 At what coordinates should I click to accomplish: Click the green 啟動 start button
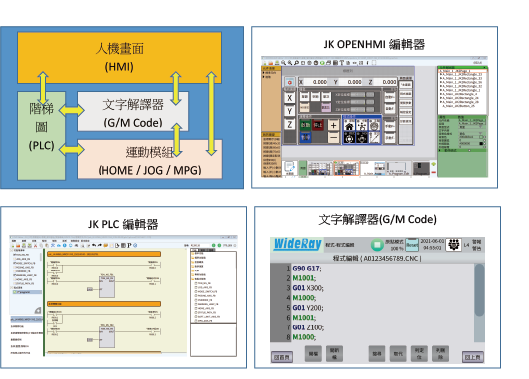[x=305, y=125]
